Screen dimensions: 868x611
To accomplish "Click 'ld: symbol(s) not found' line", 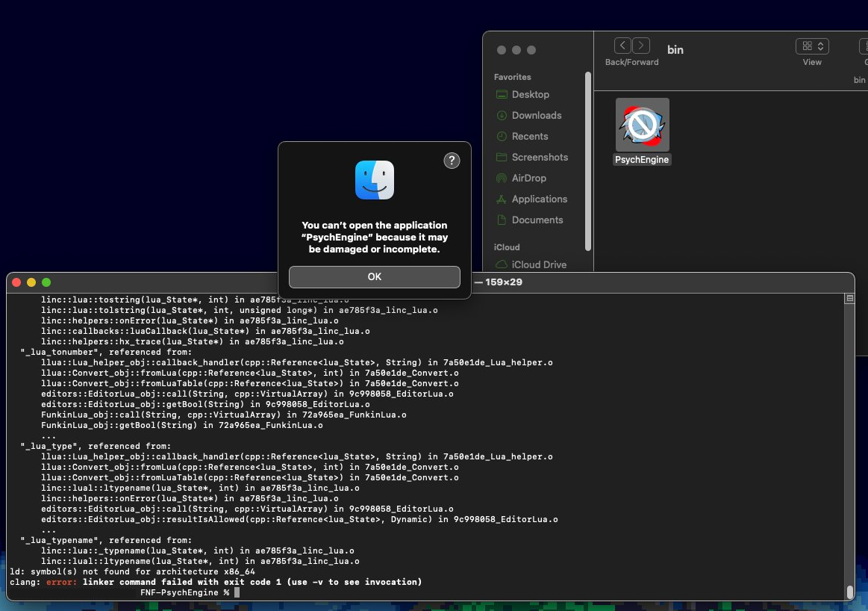I will (x=132, y=571).
